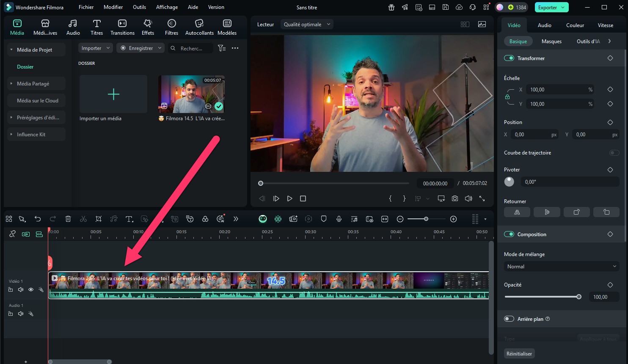Expand player to fullscreen
This screenshot has width=628, height=364.
482,198
